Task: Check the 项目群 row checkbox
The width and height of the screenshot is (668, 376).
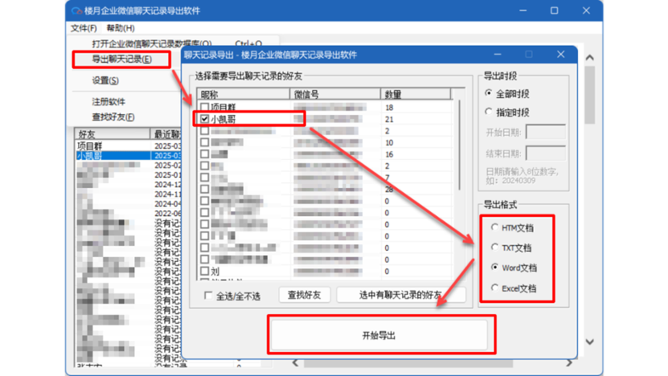Action: (x=204, y=107)
